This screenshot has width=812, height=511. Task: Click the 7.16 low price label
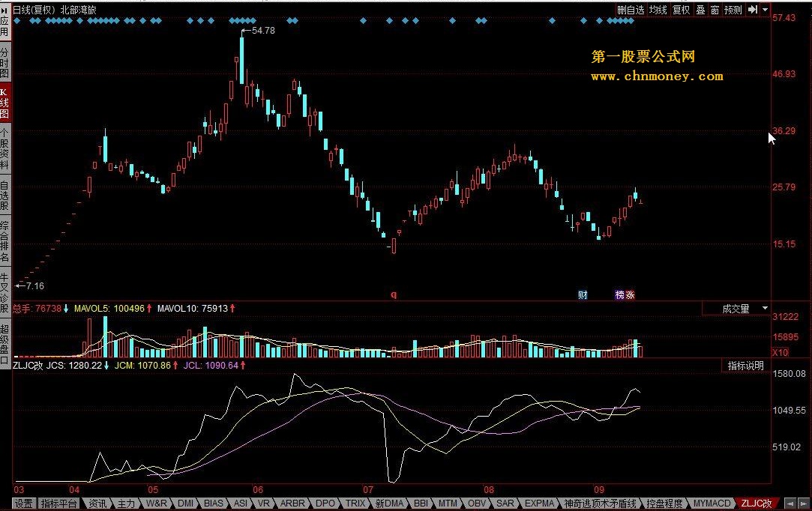pyautogui.click(x=34, y=285)
